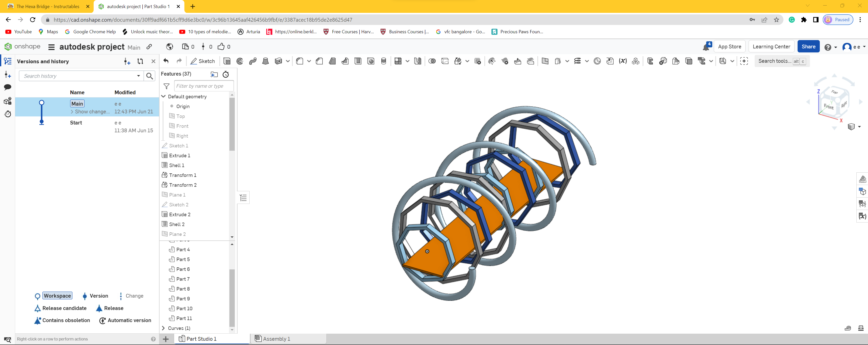
Task: Select the Version radio option
Action: tap(98, 296)
